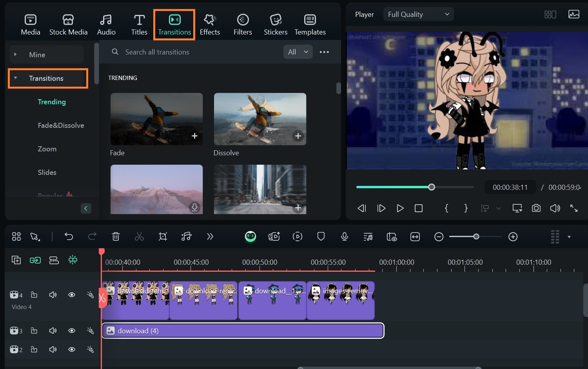The height and width of the screenshot is (369, 588).
Task: Select Fade&Dissolve transition category
Action: click(x=61, y=125)
